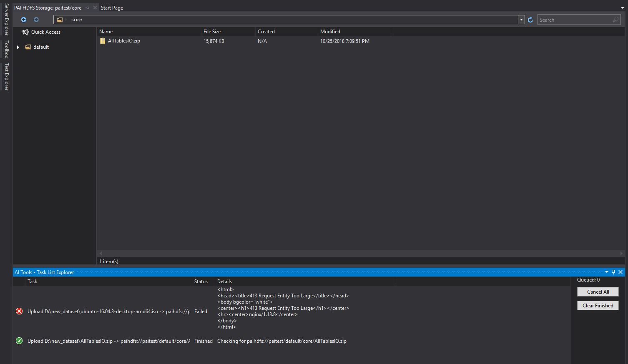This screenshot has width=628, height=364.
Task: Select the AllTablesIO.zip file name
Action: tap(124, 41)
